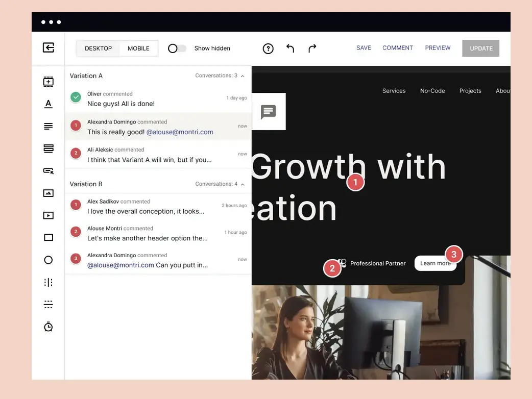Screen dimensions: 532x399
Task: Click the redo arrow
Action: coord(311,48)
